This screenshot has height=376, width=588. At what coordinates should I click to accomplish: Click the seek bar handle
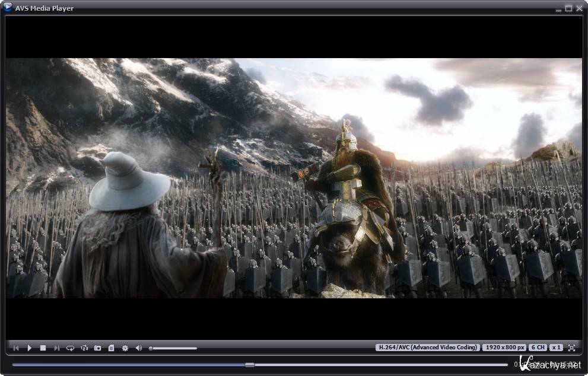(250, 365)
